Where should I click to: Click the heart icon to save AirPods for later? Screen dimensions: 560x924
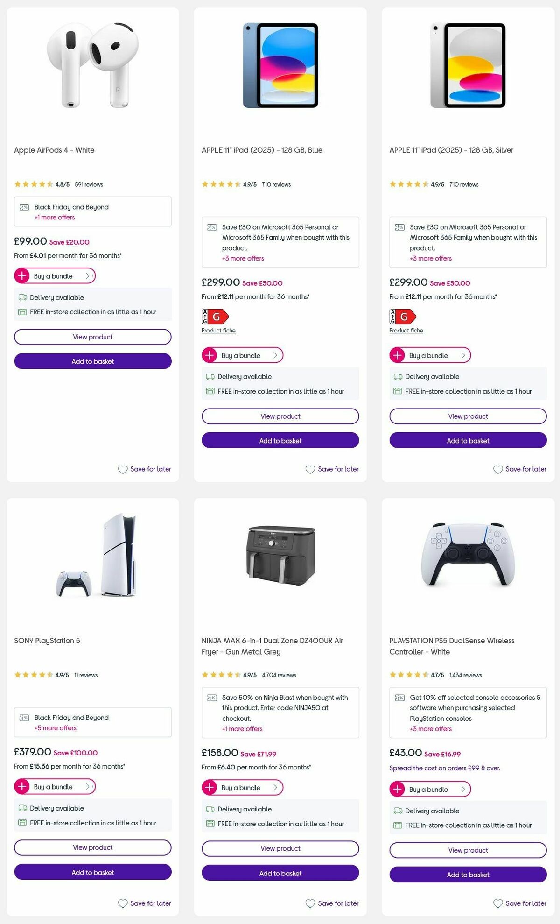click(x=122, y=469)
